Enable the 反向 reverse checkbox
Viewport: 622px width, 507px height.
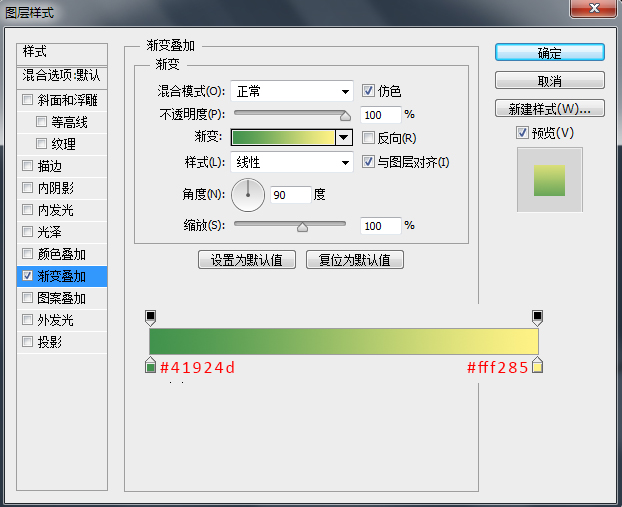(368, 138)
